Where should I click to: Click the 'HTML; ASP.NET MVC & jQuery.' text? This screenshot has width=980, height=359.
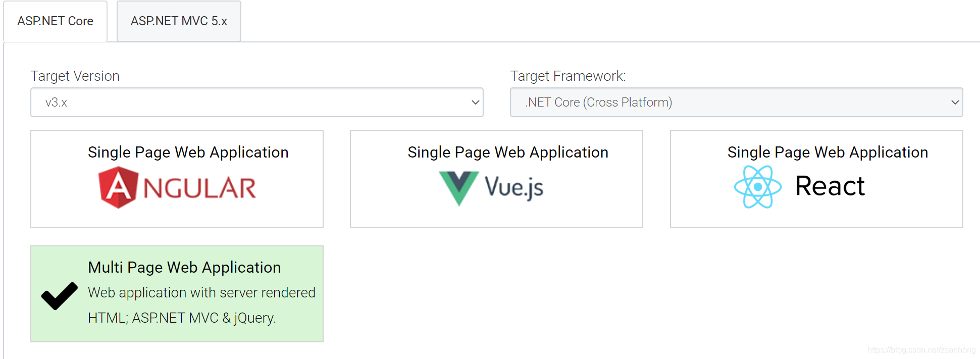pyautogui.click(x=182, y=318)
